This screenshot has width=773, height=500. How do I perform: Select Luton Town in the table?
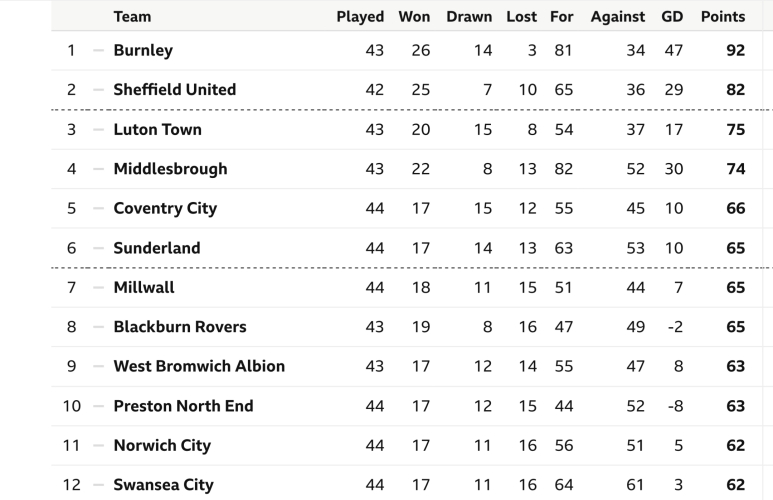[x=157, y=129]
